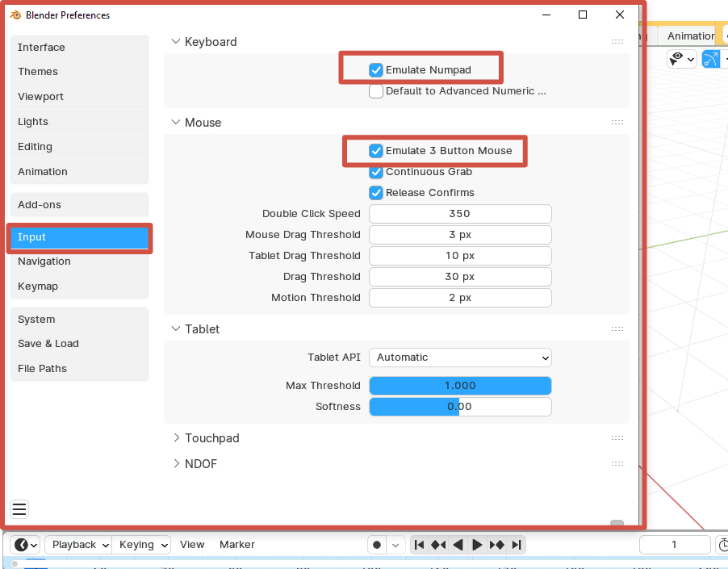Click the Tablet Drag Threshold field
Screen dimensions: 728x569
460,256
